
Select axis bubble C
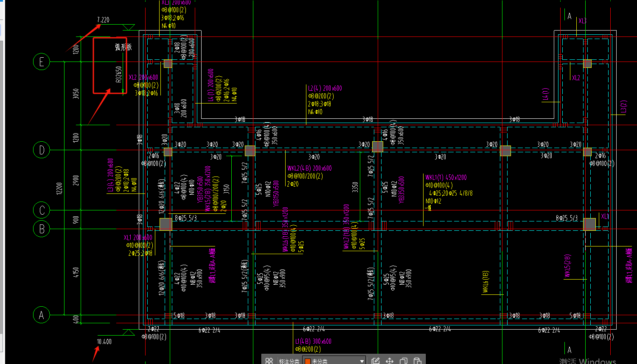[42, 210]
